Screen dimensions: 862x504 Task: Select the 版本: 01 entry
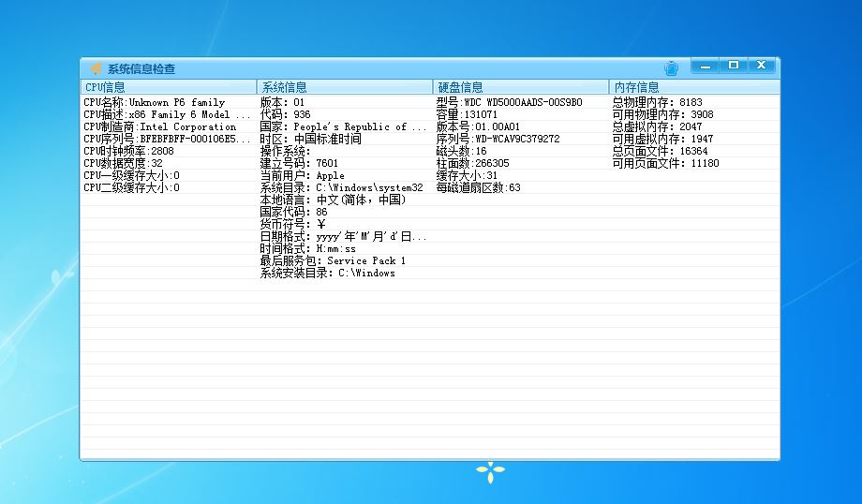(282, 102)
